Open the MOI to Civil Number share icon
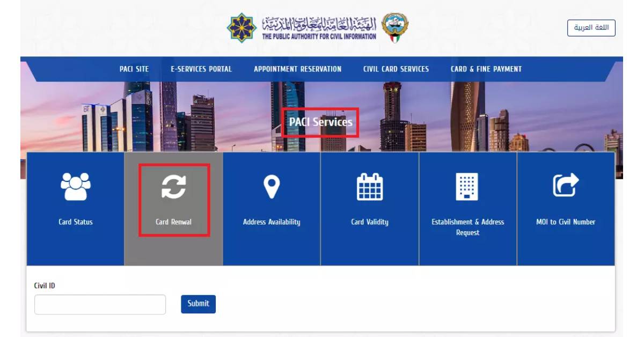 pyautogui.click(x=566, y=186)
